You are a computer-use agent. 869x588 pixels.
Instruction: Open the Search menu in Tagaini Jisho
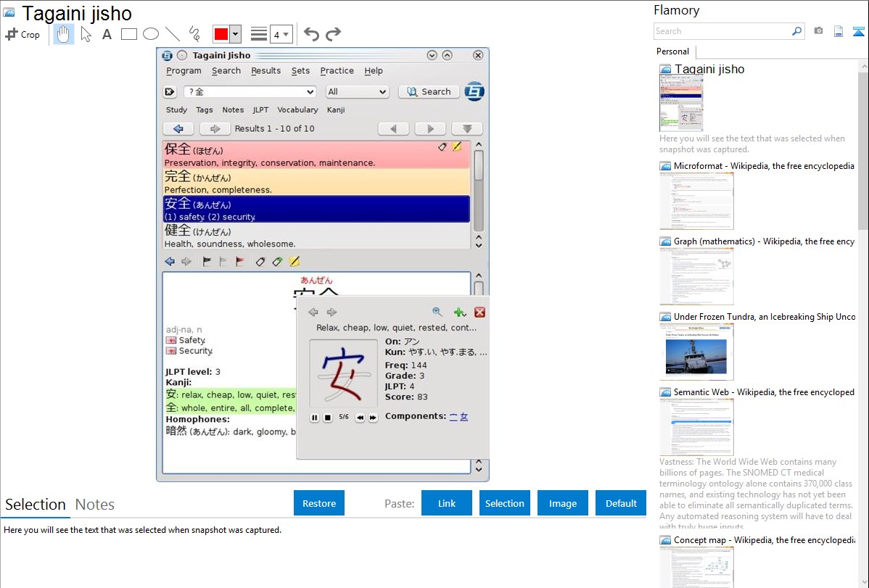(x=226, y=71)
